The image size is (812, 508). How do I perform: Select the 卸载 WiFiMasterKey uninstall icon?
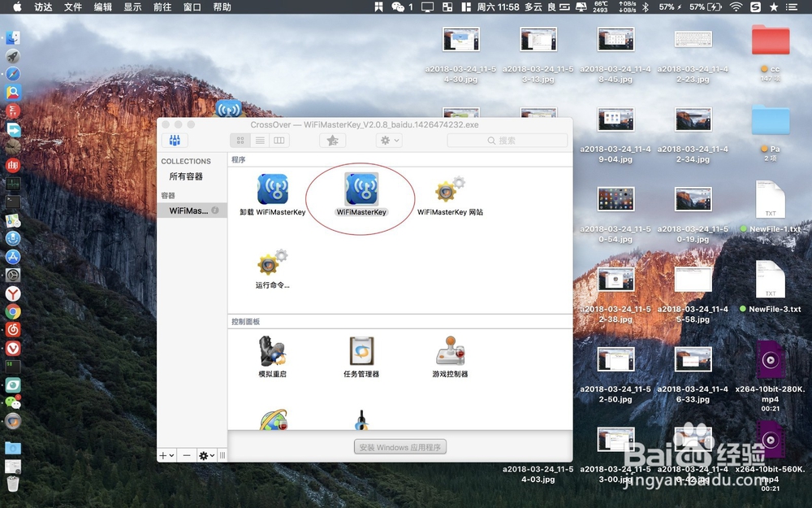pos(272,189)
